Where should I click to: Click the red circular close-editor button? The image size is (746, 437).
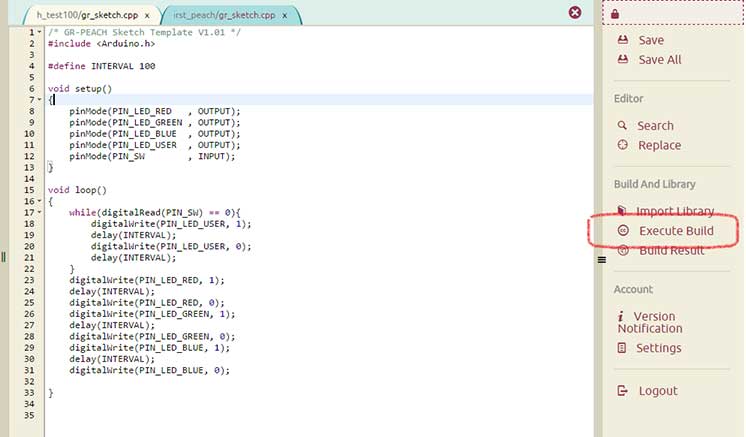click(575, 13)
